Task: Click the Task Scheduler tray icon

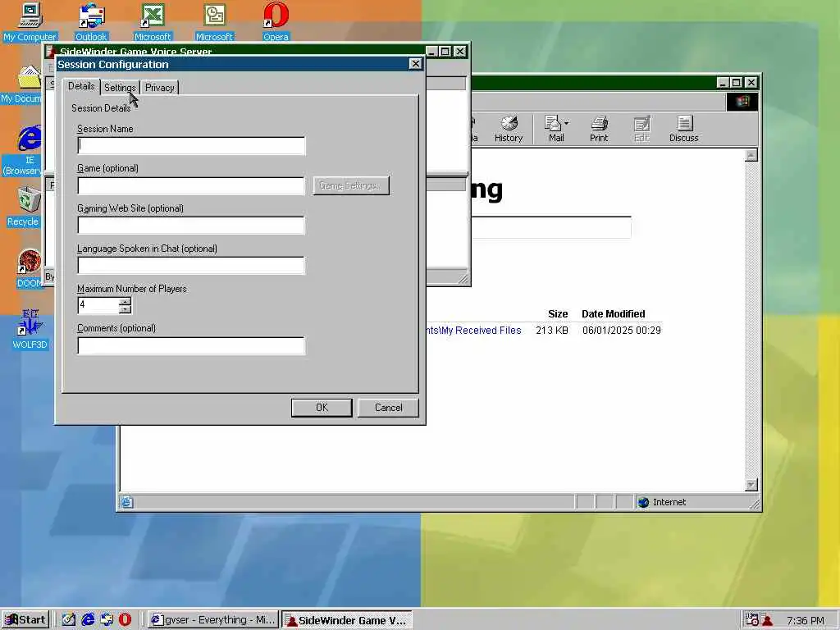Action: pyautogui.click(x=751, y=620)
